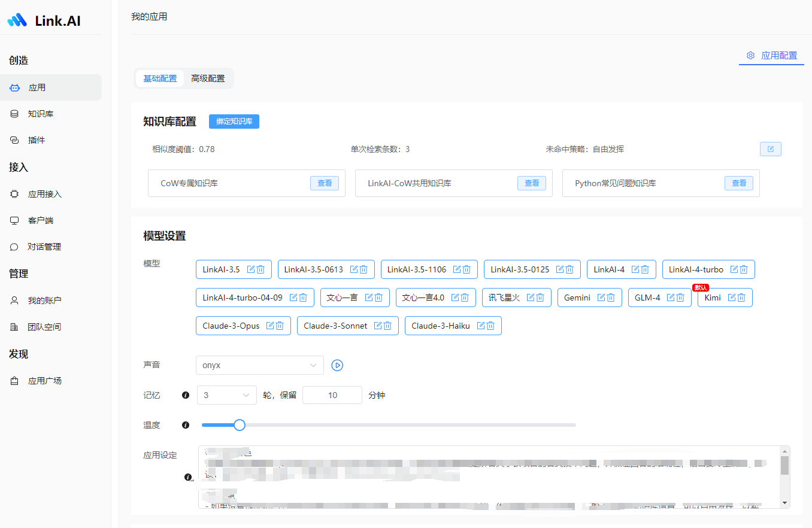Switch to 基础配置 tab
The image size is (812, 528).
[160, 78]
